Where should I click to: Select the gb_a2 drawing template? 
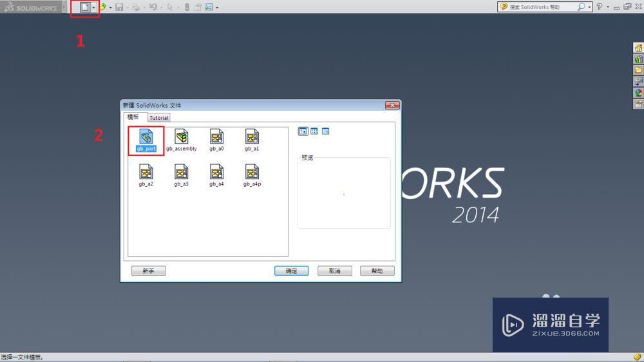click(x=146, y=175)
